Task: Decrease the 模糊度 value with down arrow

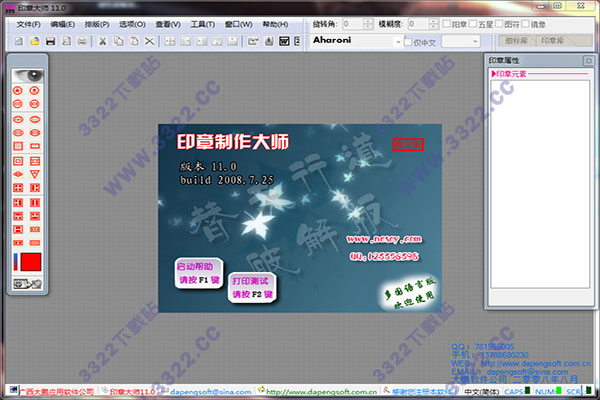Action: coord(433,27)
